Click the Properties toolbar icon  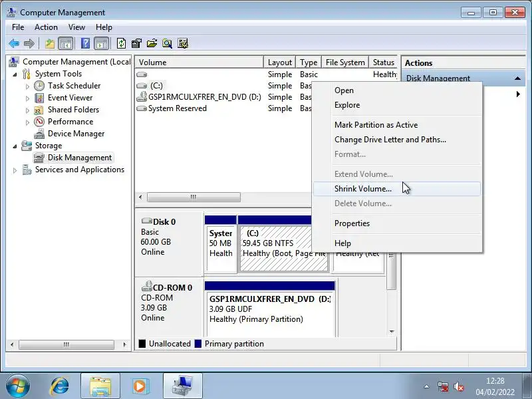[136, 43]
